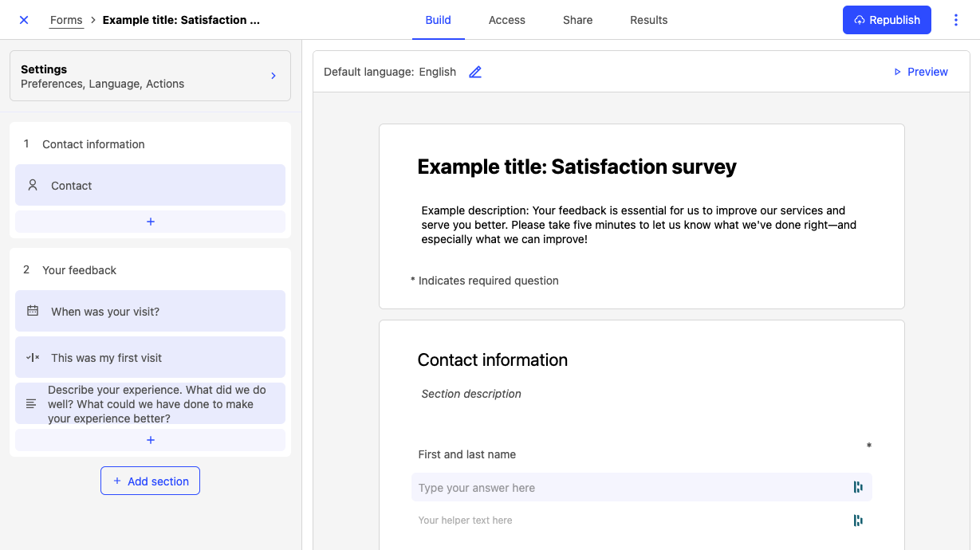This screenshot has width=980, height=550.
Task: Select the Contact question in the sidebar
Action: point(150,185)
